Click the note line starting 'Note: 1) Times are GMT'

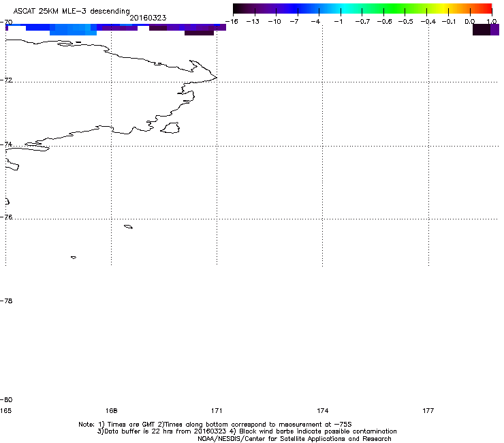tap(215, 425)
